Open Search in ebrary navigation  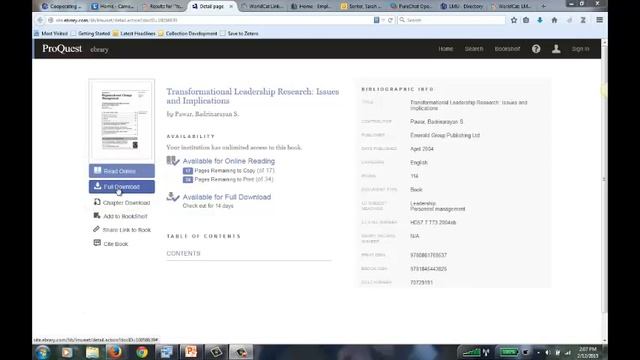click(474, 49)
